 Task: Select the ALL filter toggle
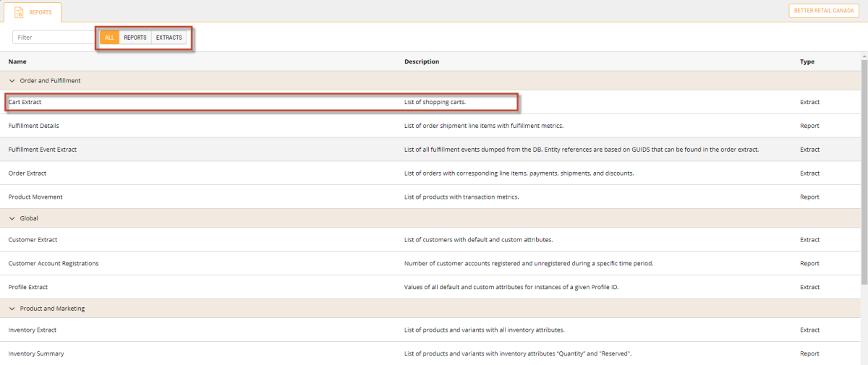[109, 38]
